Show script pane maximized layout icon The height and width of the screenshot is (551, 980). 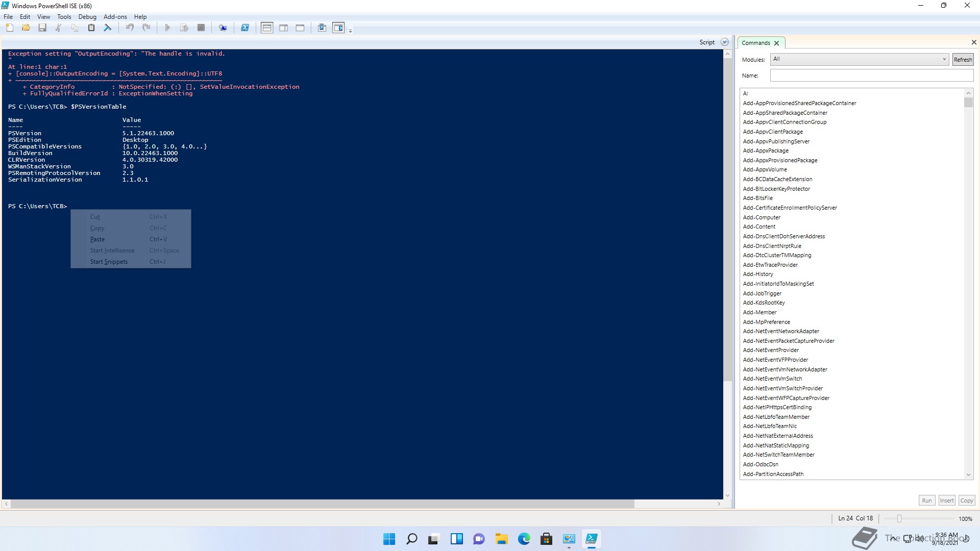(x=300, y=28)
